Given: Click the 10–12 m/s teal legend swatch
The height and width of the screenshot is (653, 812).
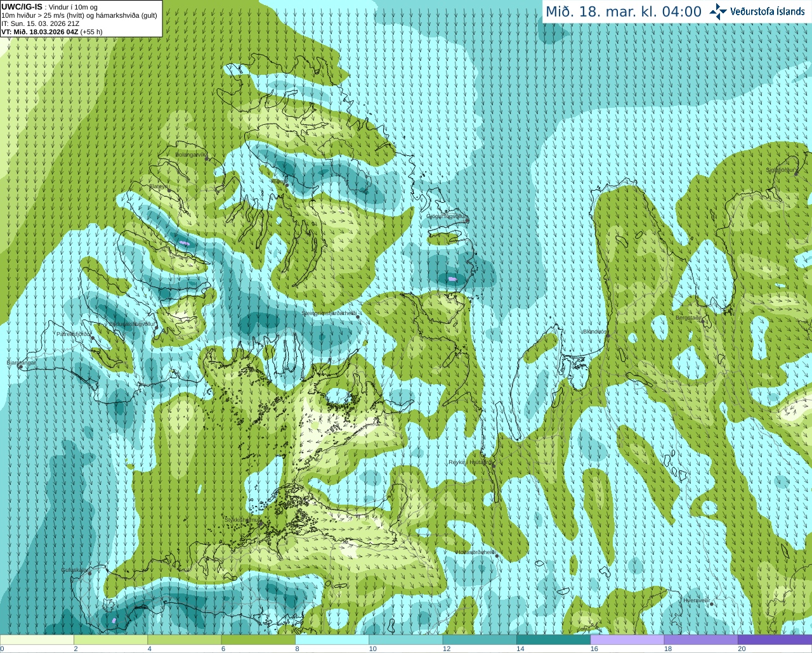Looking at the screenshot, I should pyautogui.click(x=405, y=640).
